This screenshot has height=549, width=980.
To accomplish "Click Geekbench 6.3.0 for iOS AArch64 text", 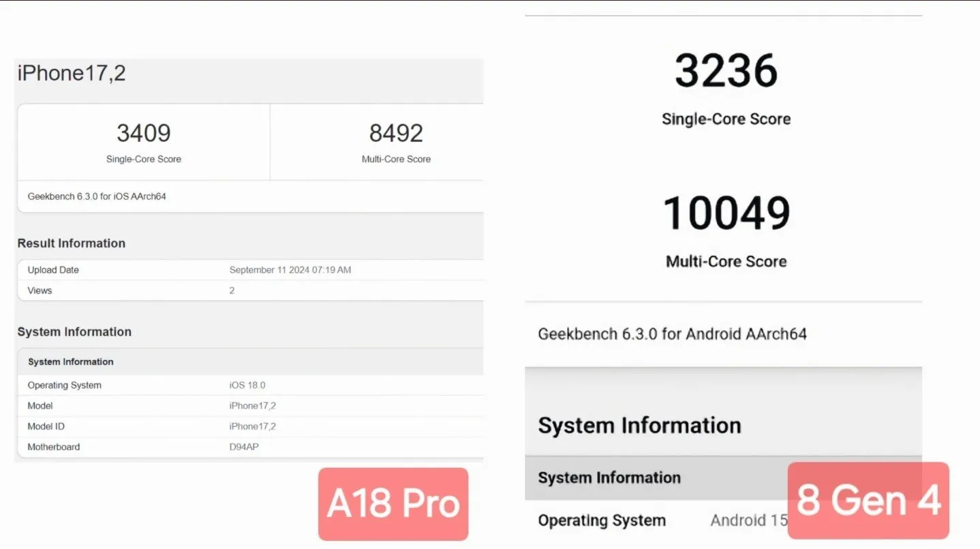I will click(97, 196).
